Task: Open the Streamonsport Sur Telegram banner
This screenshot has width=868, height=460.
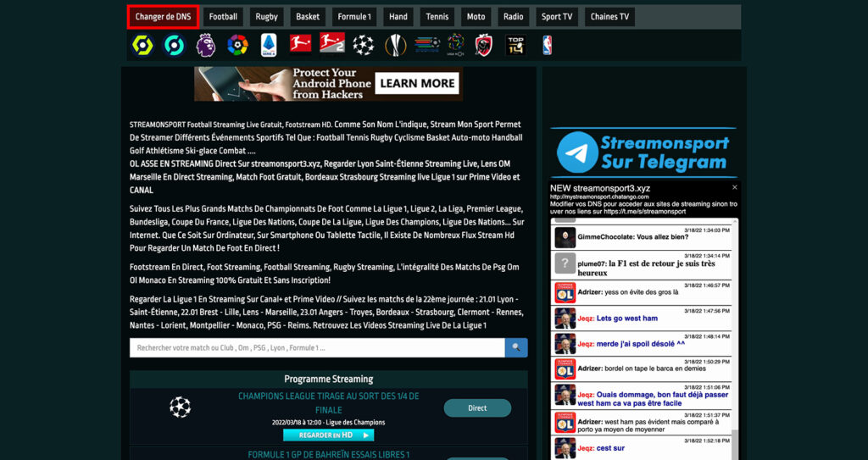Action: click(x=643, y=152)
